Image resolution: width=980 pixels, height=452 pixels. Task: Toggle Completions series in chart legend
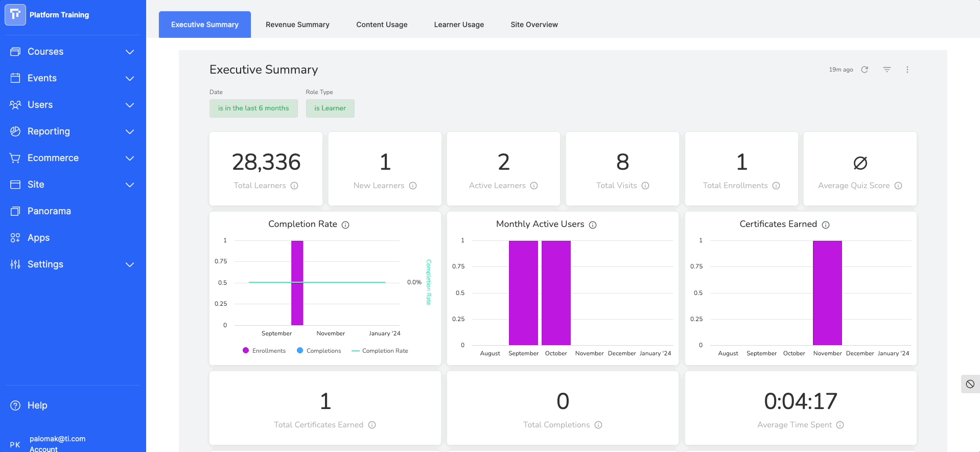click(319, 351)
